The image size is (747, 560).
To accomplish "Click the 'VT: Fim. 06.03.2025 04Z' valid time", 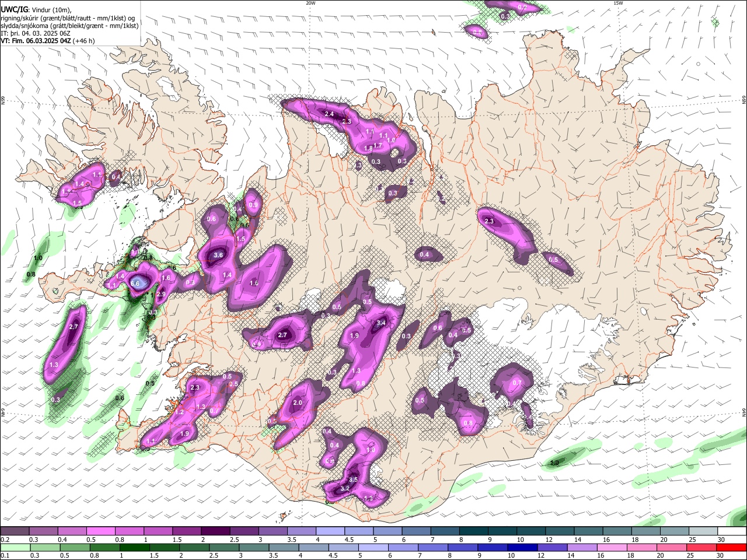I will pos(36,41).
